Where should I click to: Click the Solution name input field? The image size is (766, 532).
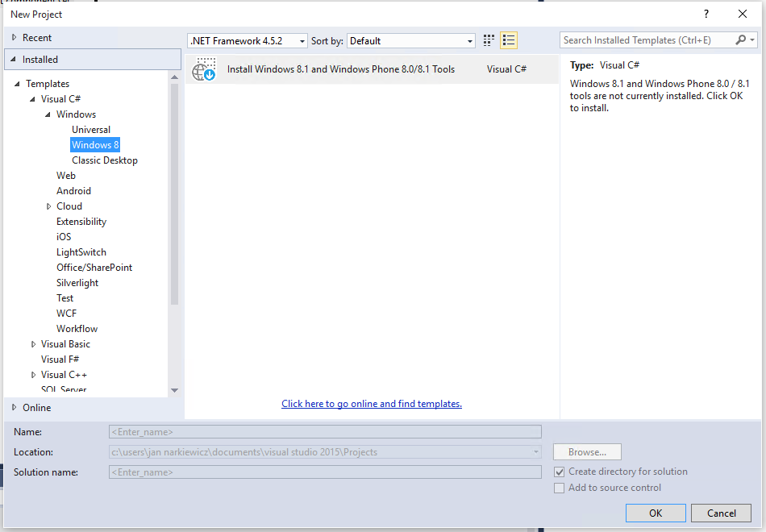point(325,472)
